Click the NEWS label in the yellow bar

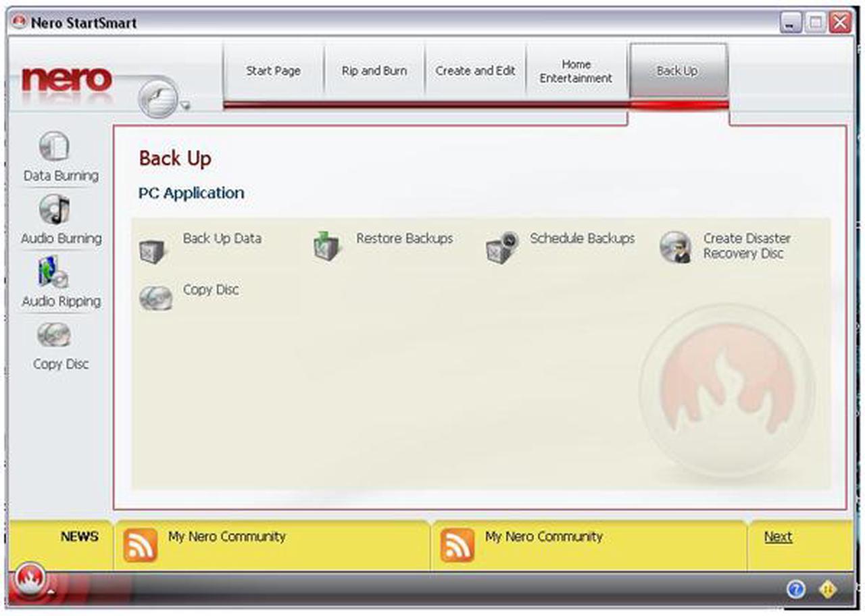[x=79, y=537]
